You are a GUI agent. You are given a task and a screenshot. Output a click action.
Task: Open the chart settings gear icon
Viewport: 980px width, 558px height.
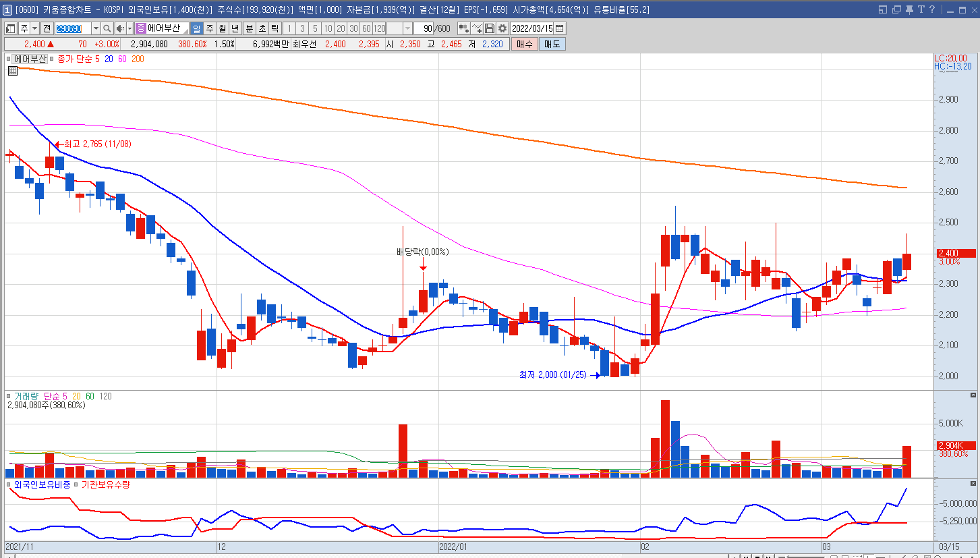tap(502, 28)
